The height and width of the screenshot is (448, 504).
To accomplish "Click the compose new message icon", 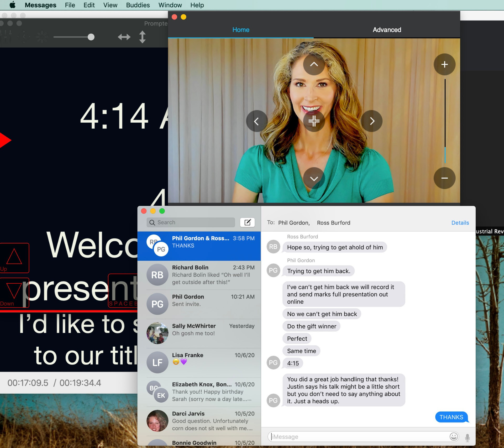I will pos(247,222).
